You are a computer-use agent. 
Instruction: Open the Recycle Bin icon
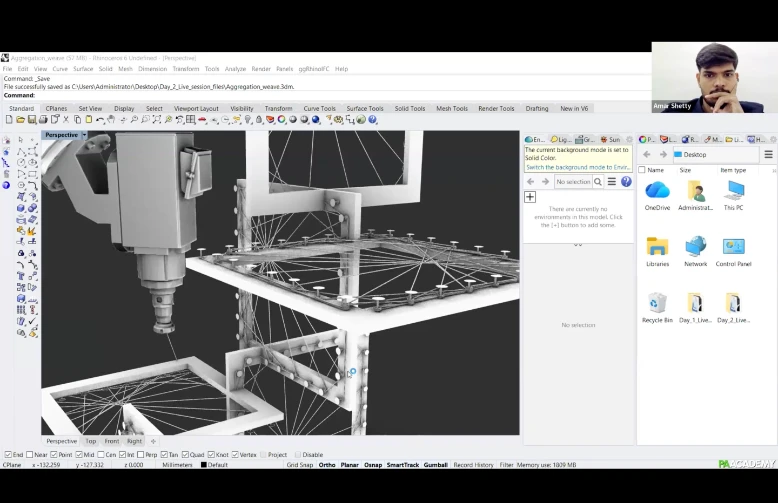[x=657, y=303]
